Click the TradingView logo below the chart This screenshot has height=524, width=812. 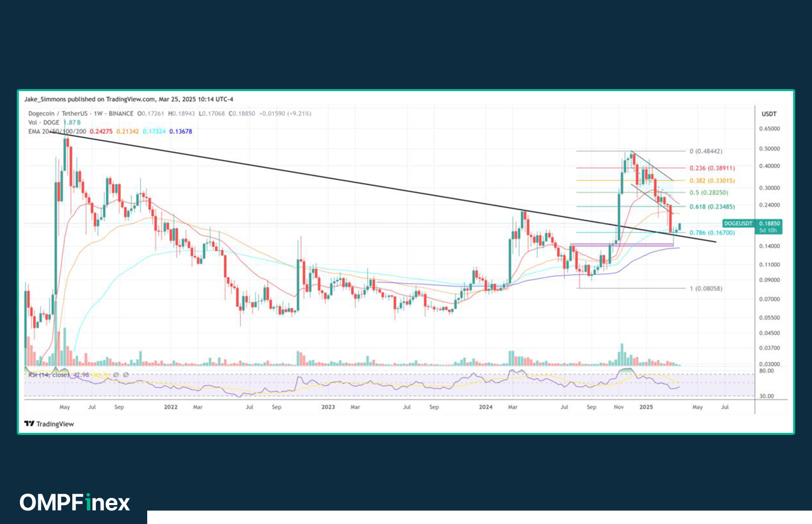point(49,424)
